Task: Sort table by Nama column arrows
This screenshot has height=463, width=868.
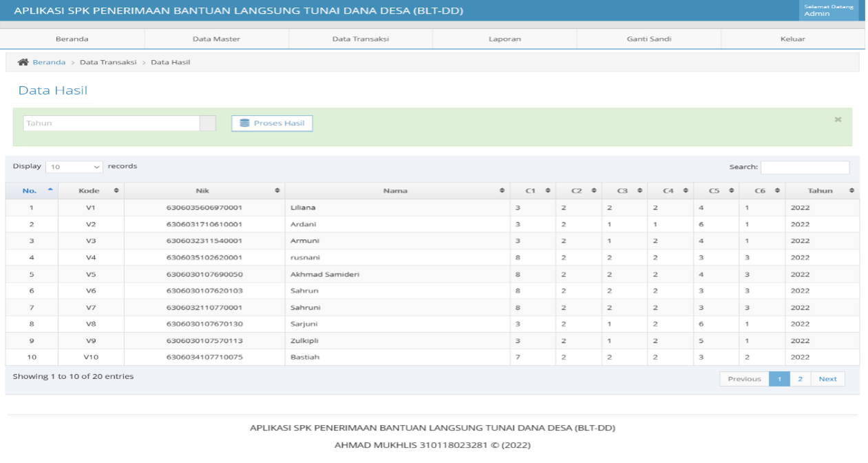Action: point(502,191)
